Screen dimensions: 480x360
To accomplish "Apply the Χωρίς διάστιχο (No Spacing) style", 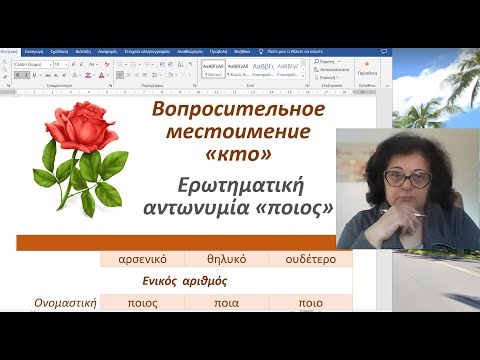I will [238, 69].
